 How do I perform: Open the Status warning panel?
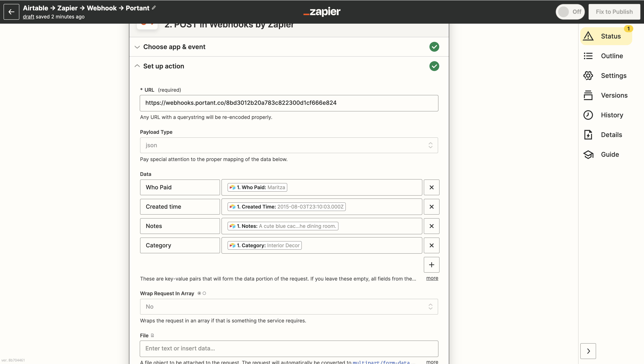coord(606,36)
